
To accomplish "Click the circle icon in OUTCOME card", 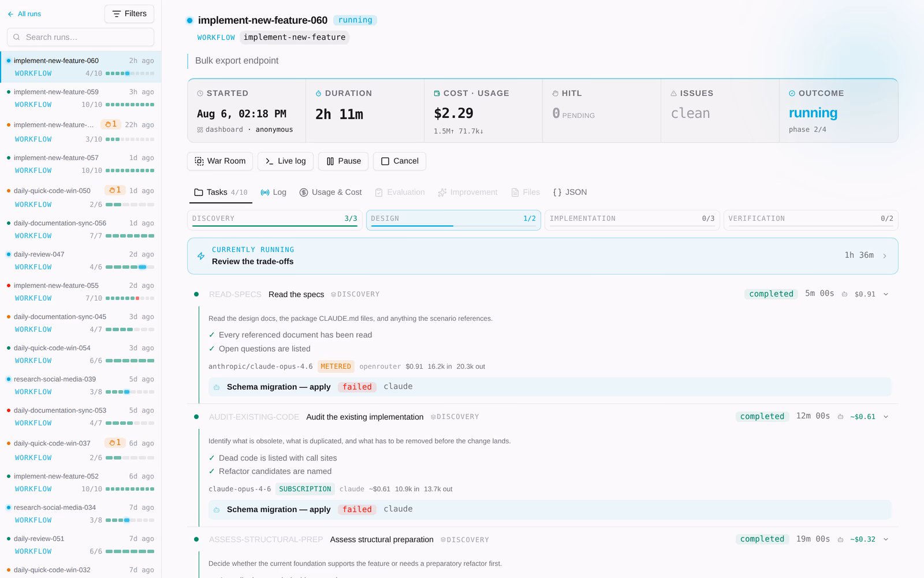I will (x=792, y=93).
